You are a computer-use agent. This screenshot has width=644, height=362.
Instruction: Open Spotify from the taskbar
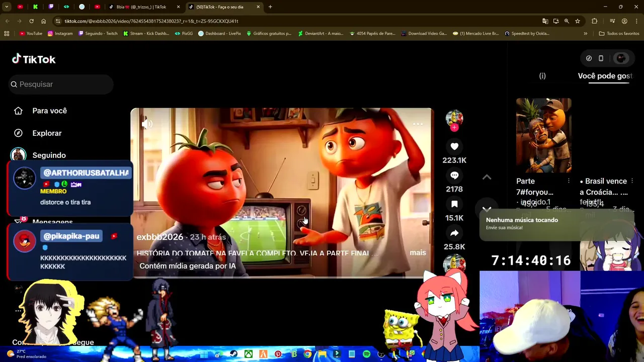tap(366, 354)
